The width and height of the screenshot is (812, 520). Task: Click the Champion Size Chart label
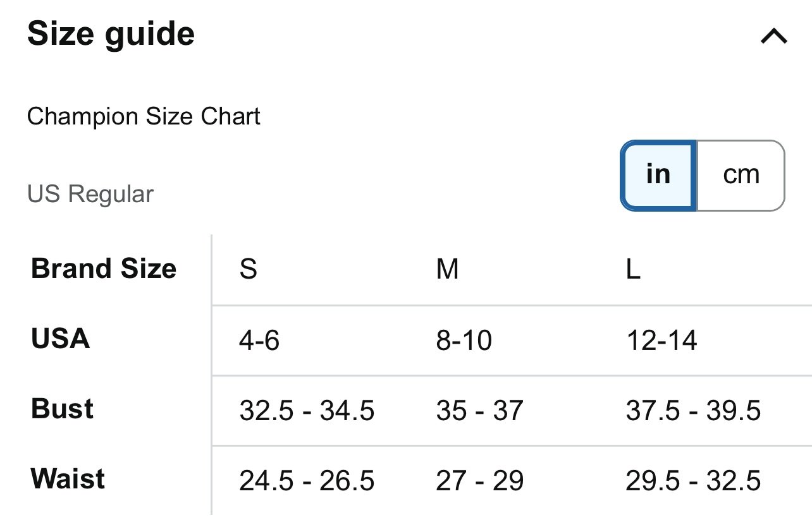[144, 117]
